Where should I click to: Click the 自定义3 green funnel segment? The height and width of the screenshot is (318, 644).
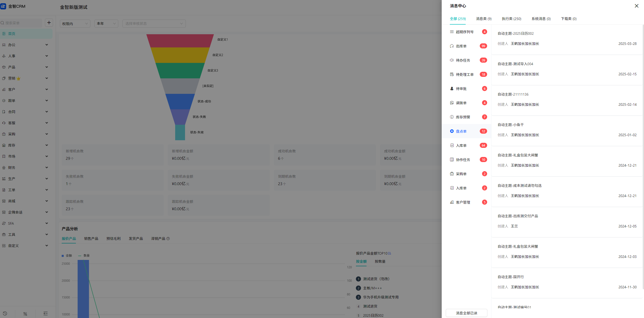pos(180,70)
